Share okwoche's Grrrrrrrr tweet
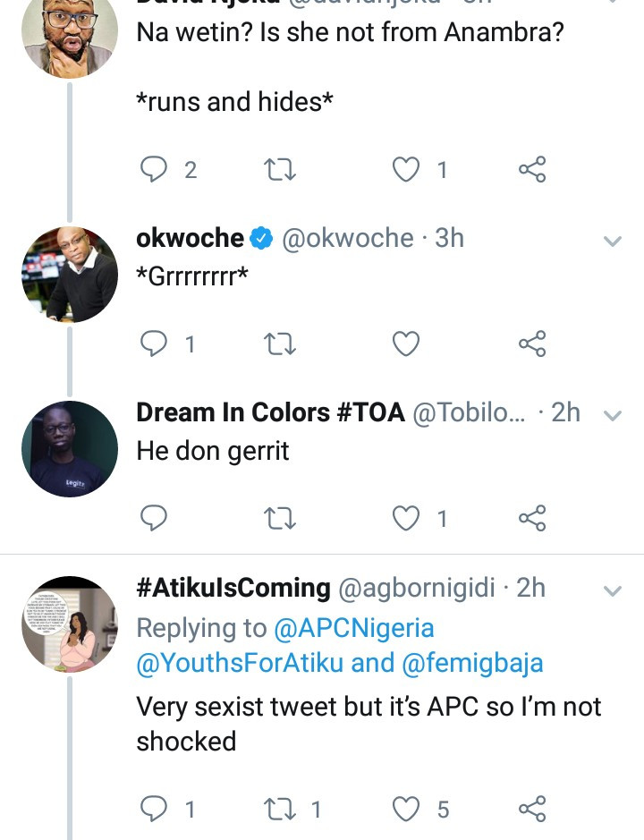 532,344
